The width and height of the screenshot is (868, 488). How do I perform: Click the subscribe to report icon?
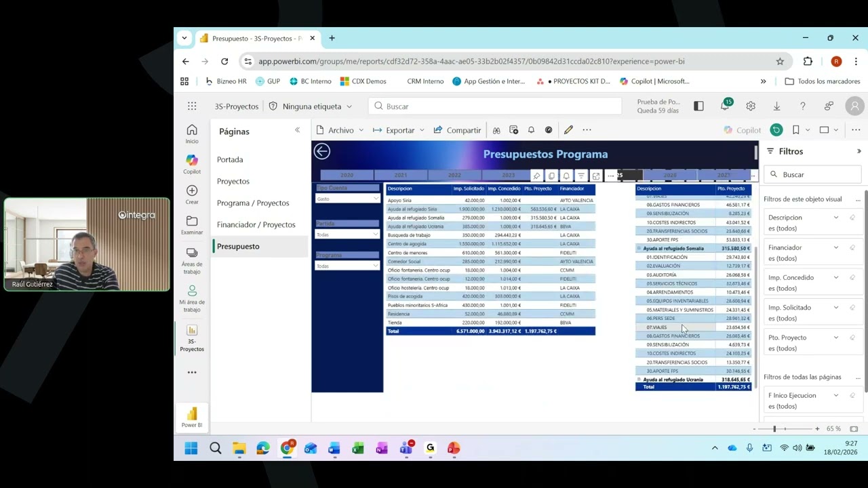513,130
